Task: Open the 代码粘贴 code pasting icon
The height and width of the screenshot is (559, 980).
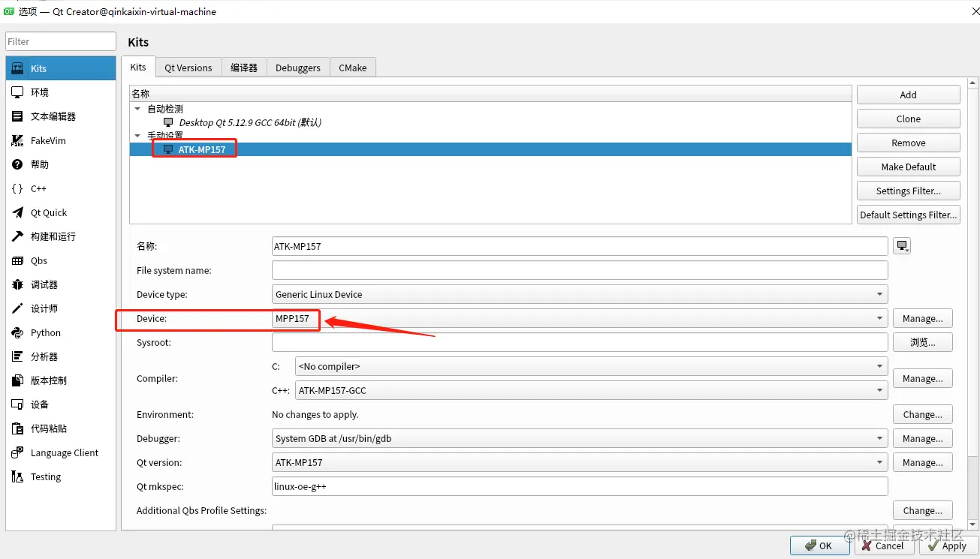Action: coord(17,428)
